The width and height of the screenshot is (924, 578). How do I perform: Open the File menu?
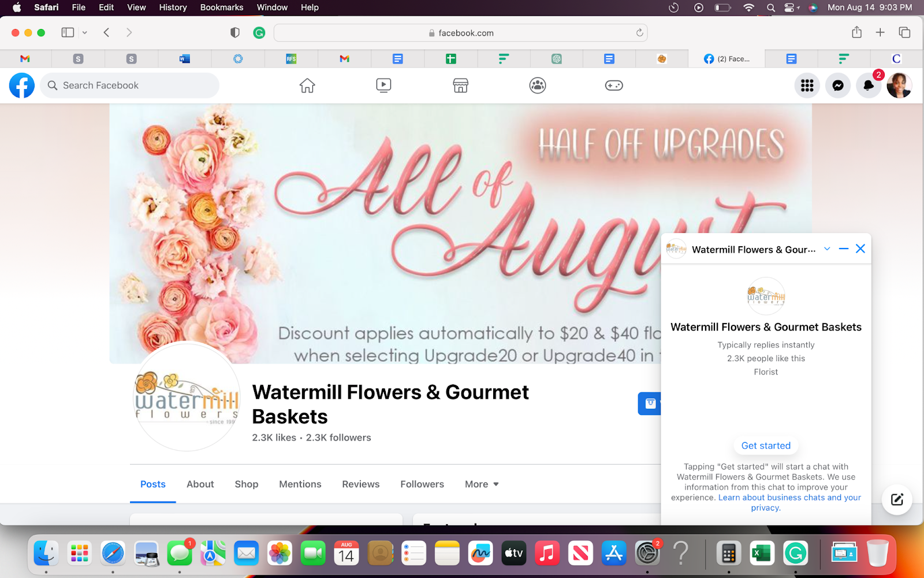pos(79,8)
